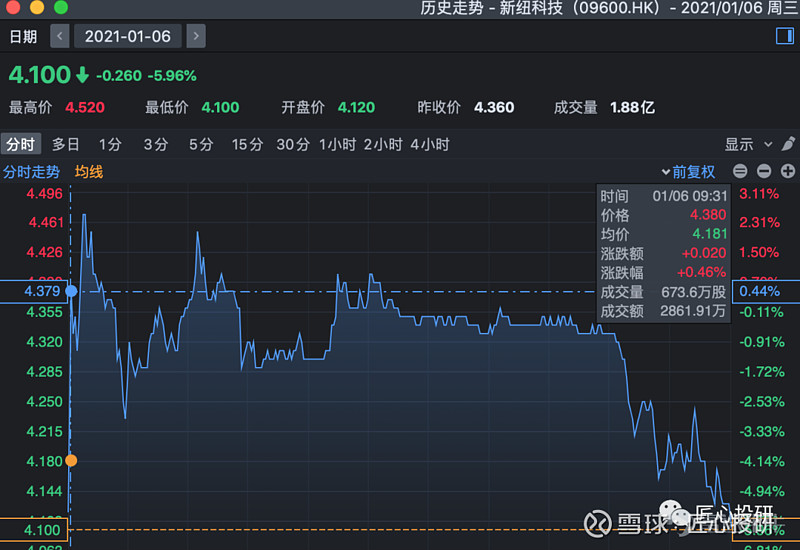Go to the previous date with left arrow
Image resolution: width=800 pixels, height=550 pixels.
pyautogui.click(x=60, y=36)
